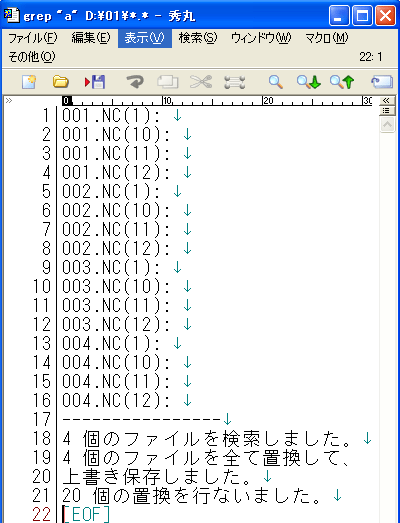This screenshot has width=400, height=523.
Task: Click the Copy toolbar icon
Action: pyautogui.click(x=167, y=82)
